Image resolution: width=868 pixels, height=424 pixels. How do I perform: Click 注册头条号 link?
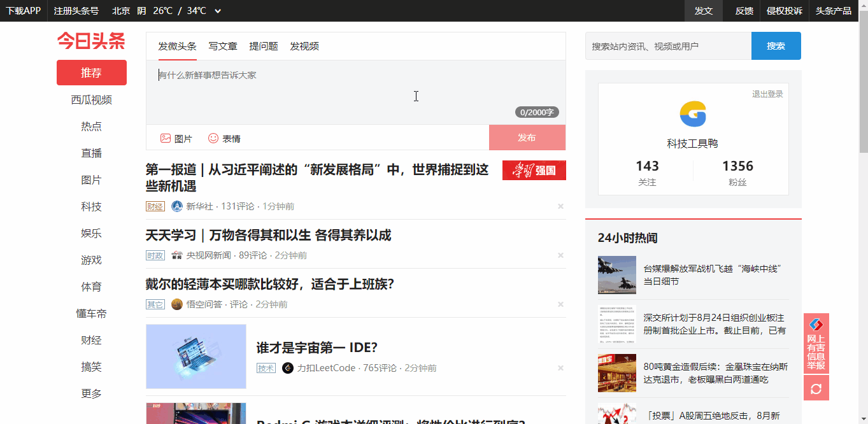76,11
